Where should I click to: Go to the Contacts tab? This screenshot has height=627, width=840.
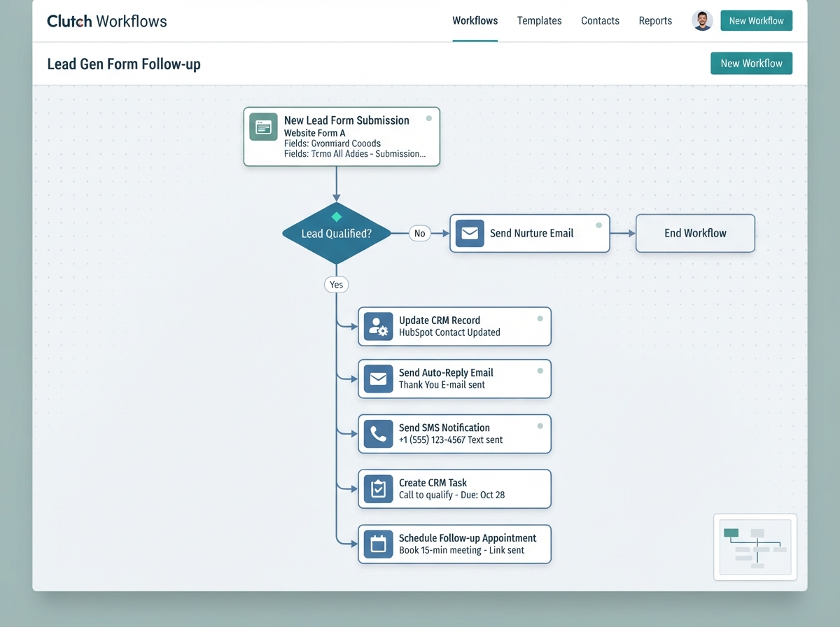point(600,20)
